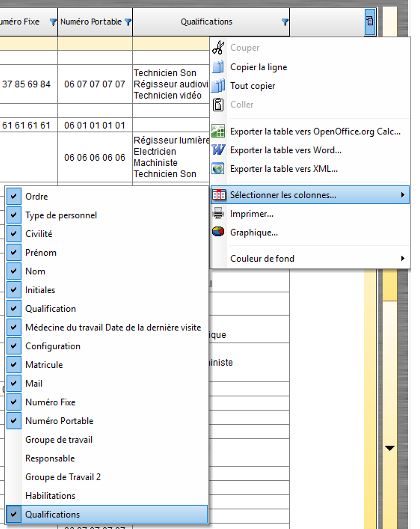Click filter funnel on Qualifications column header
Image resolution: width=420 pixels, height=529 pixels.
[x=285, y=22]
